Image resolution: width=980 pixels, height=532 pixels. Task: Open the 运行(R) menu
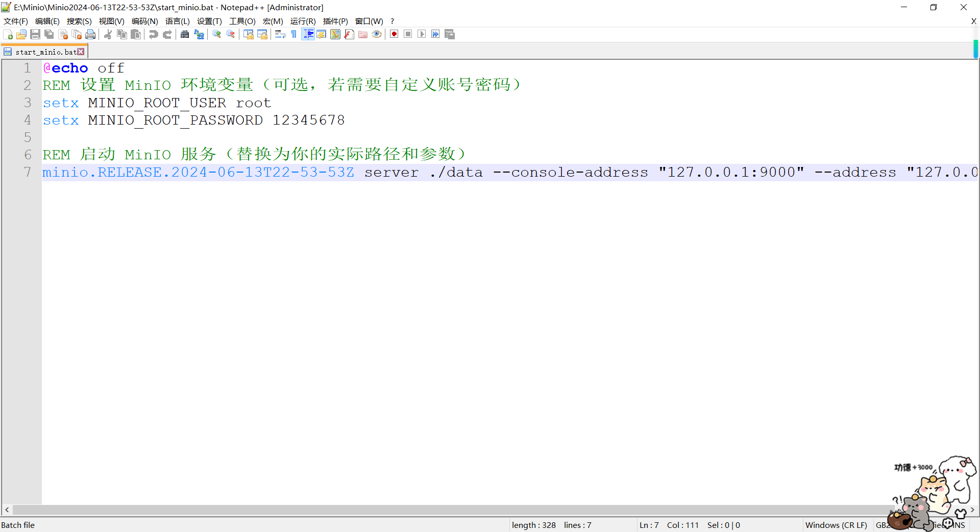303,21
